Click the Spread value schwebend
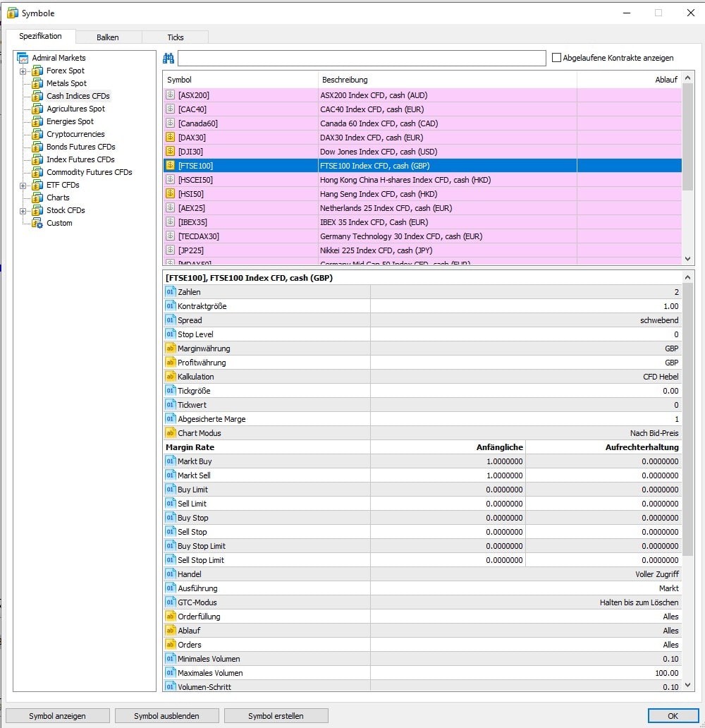The image size is (705, 728). point(659,320)
